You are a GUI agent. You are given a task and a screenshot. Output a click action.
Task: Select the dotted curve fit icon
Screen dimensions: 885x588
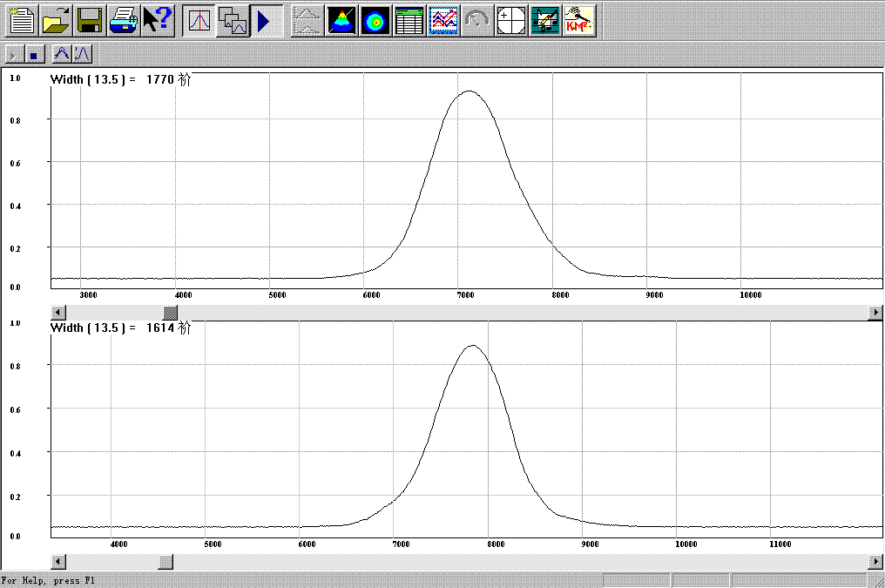(x=82, y=54)
